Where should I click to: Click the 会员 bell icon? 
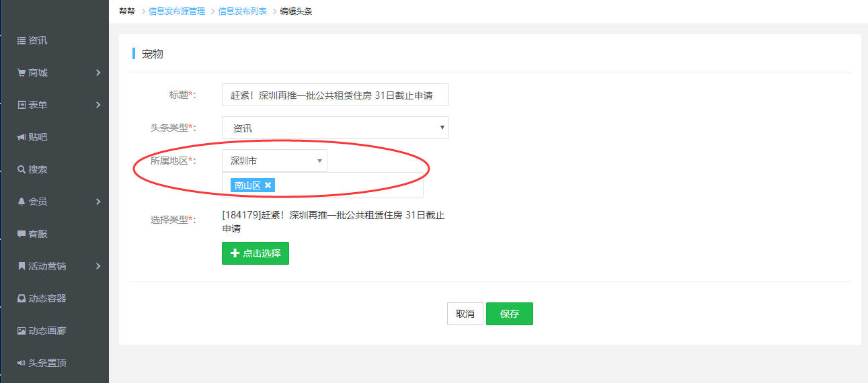coord(22,202)
